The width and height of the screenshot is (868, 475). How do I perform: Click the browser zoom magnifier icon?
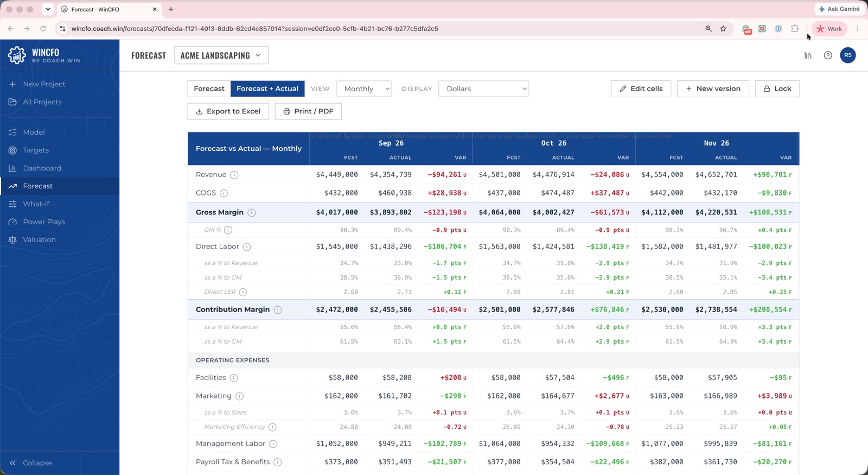click(x=709, y=29)
